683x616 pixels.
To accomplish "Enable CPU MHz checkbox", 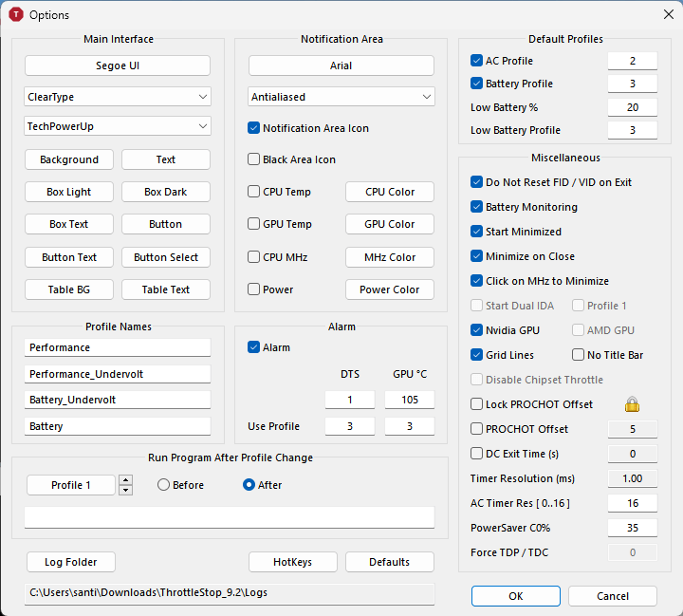I will pos(253,257).
